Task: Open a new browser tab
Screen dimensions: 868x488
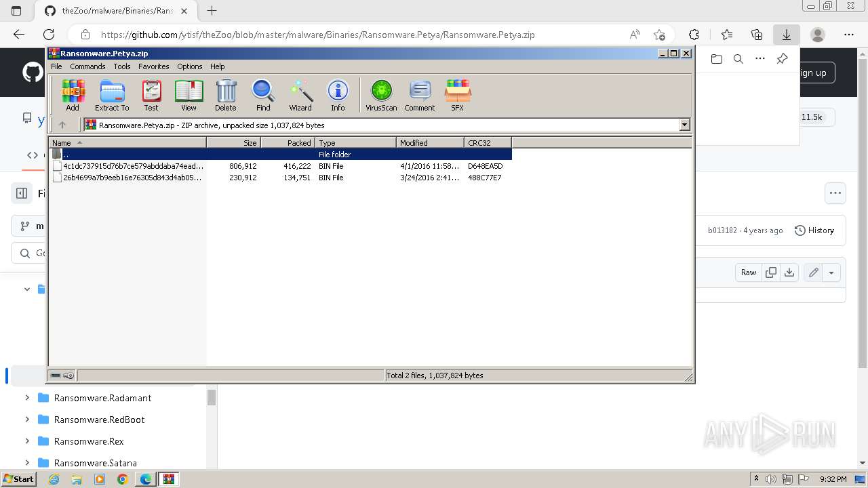Action: pos(212,11)
